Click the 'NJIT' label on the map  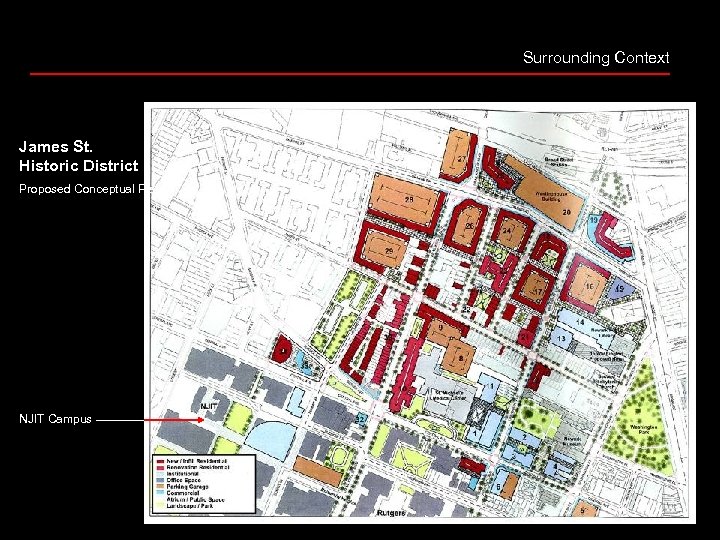[208, 407]
